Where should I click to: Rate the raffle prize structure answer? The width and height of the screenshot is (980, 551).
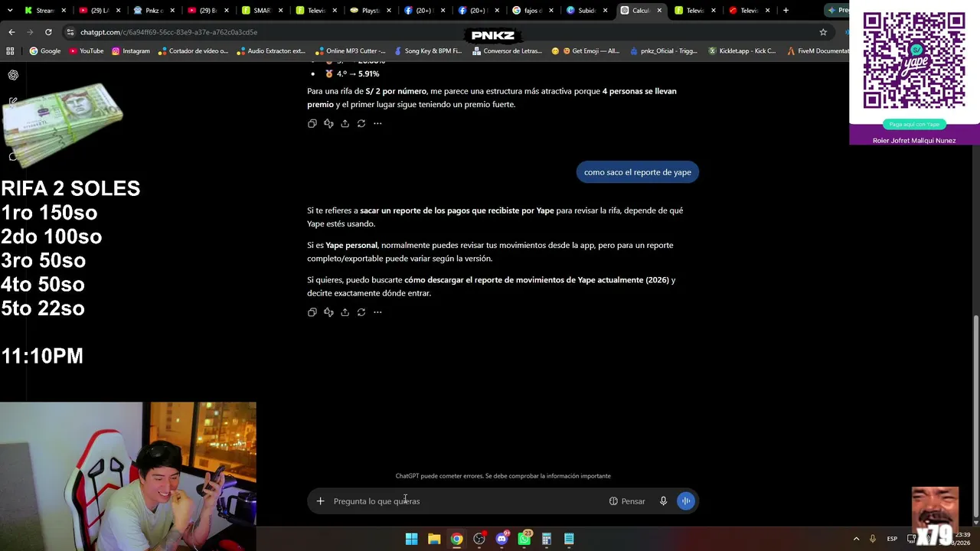coord(328,123)
